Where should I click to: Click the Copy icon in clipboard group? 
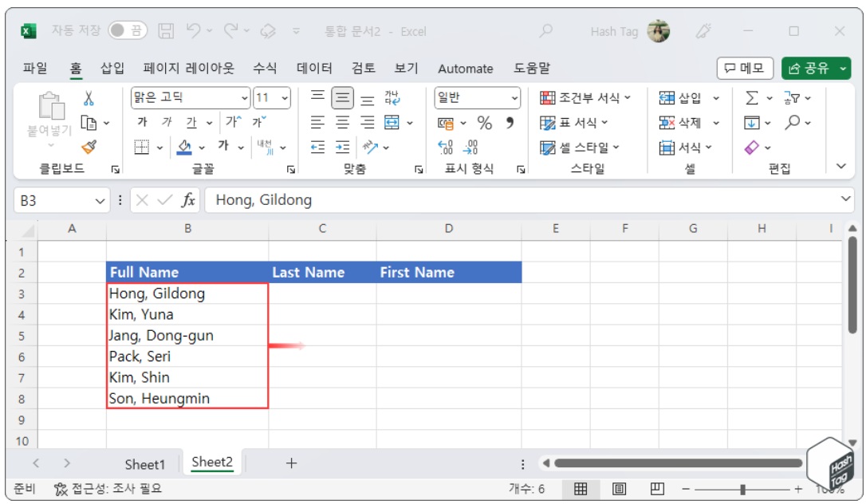(89, 123)
